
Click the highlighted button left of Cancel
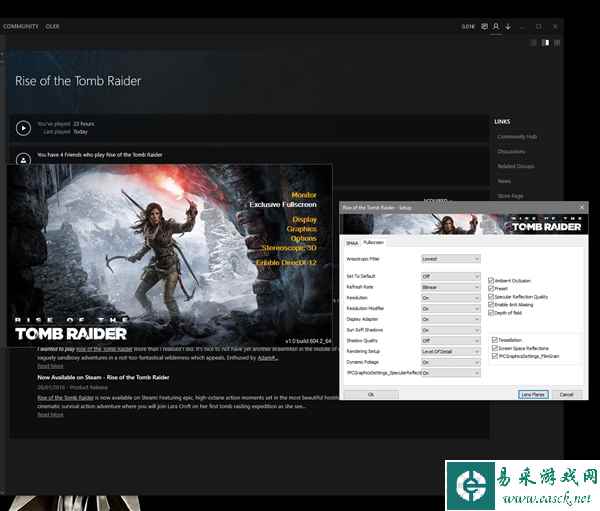[x=533, y=395]
